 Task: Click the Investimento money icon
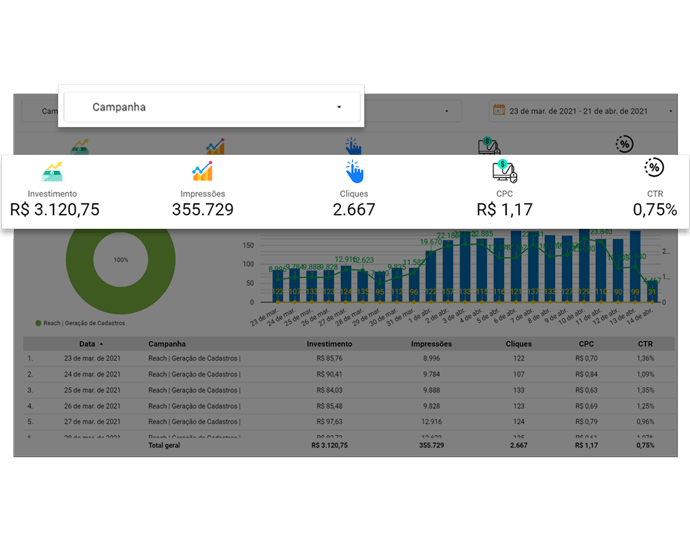52,172
